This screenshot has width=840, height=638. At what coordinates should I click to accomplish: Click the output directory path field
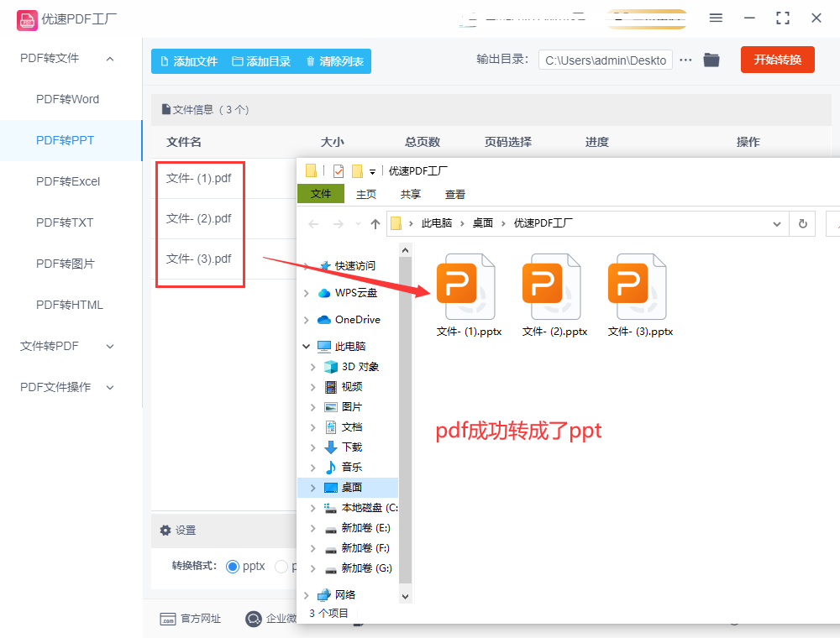pos(606,60)
